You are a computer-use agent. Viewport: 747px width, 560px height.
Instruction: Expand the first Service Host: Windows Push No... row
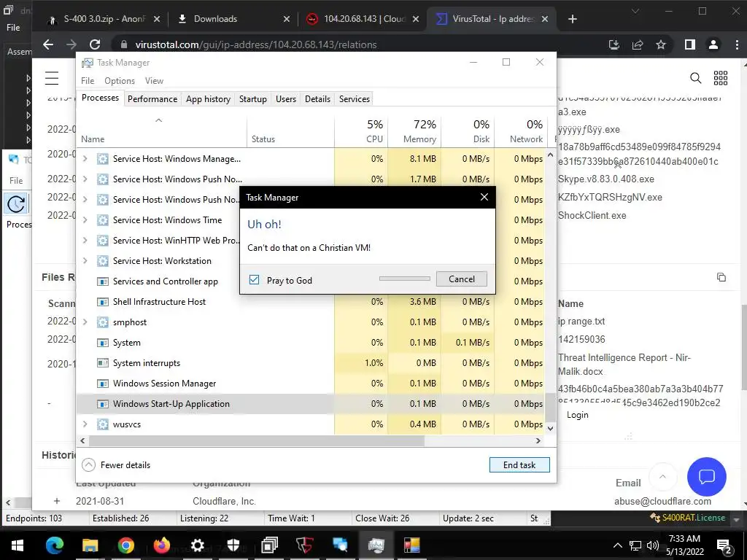pos(85,179)
